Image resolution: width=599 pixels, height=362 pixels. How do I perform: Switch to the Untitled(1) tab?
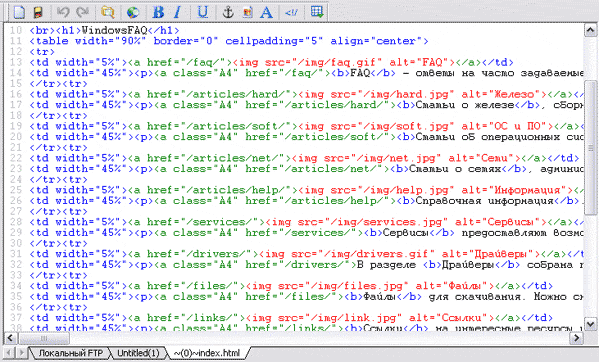point(138,353)
